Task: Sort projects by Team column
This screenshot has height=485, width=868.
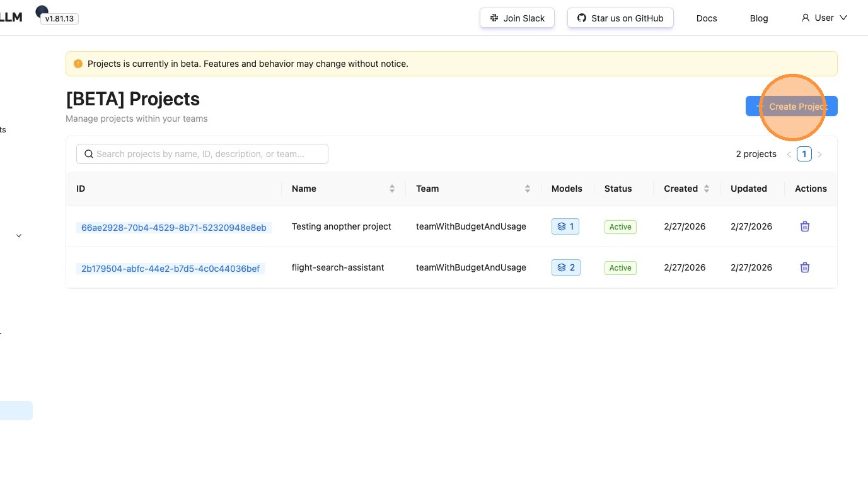Action: [x=527, y=189]
